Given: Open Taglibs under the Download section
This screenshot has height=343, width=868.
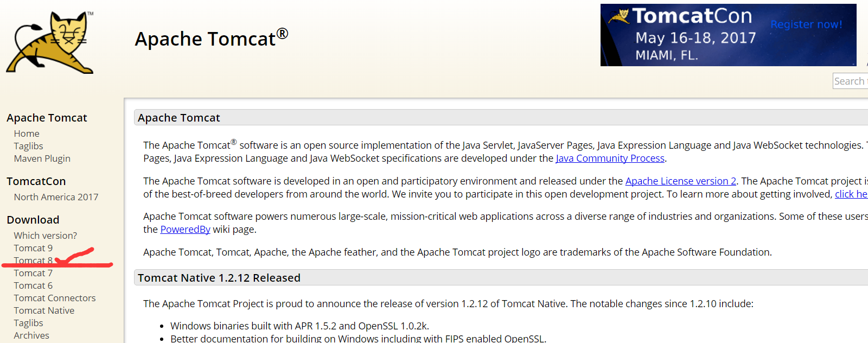Looking at the screenshot, I should [28, 323].
